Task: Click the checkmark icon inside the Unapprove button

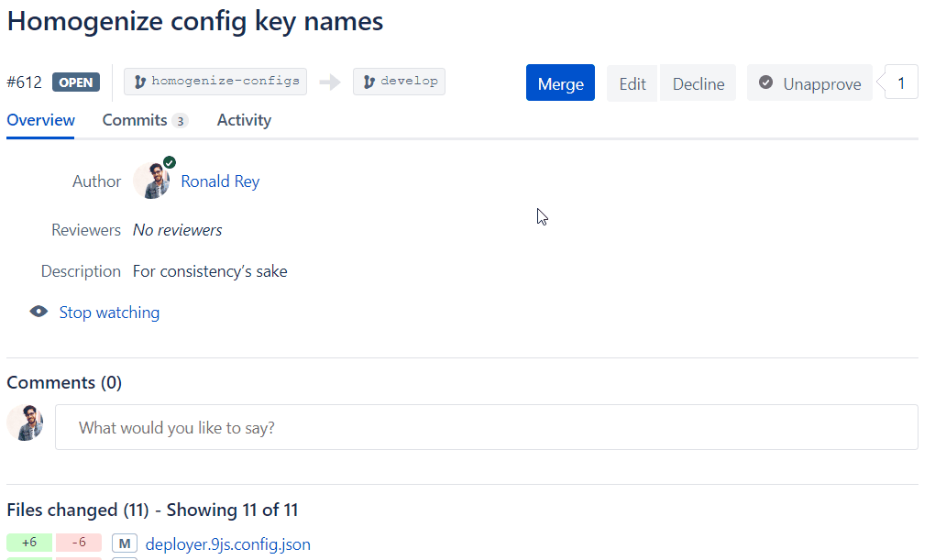Action: click(766, 82)
